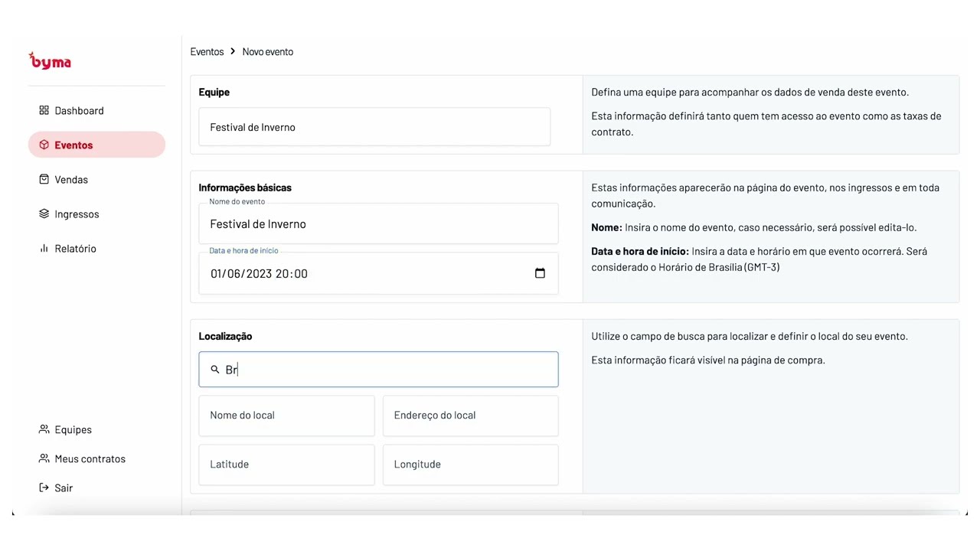The width and height of the screenshot is (980, 551).
Task: Click the breadcrumb chevron after Eventos
Action: (233, 51)
